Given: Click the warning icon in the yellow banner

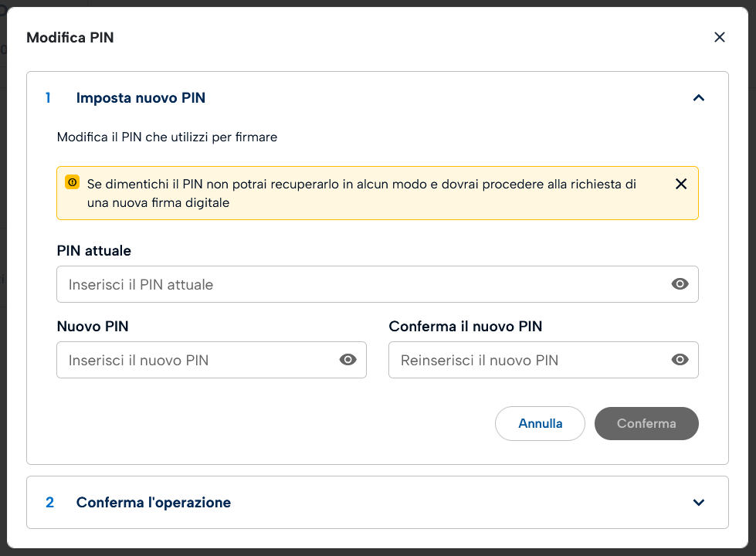Looking at the screenshot, I should click(73, 183).
